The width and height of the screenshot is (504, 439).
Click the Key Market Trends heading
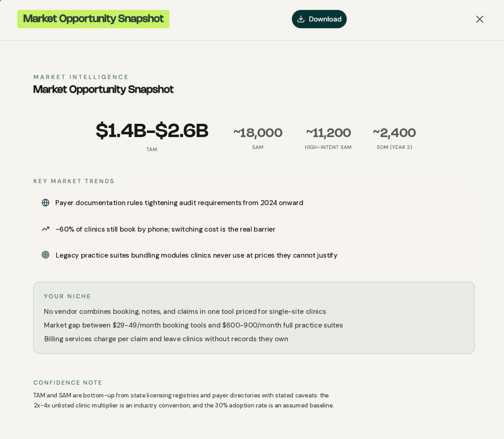[74, 181]
